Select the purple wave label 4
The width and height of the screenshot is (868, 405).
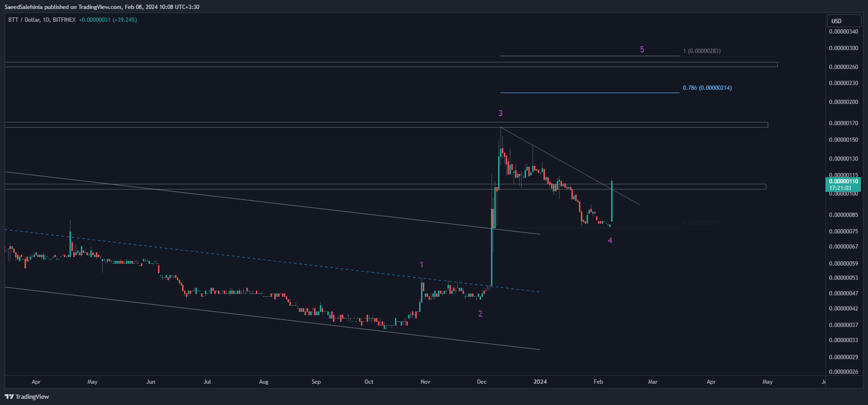click(610, 241)
